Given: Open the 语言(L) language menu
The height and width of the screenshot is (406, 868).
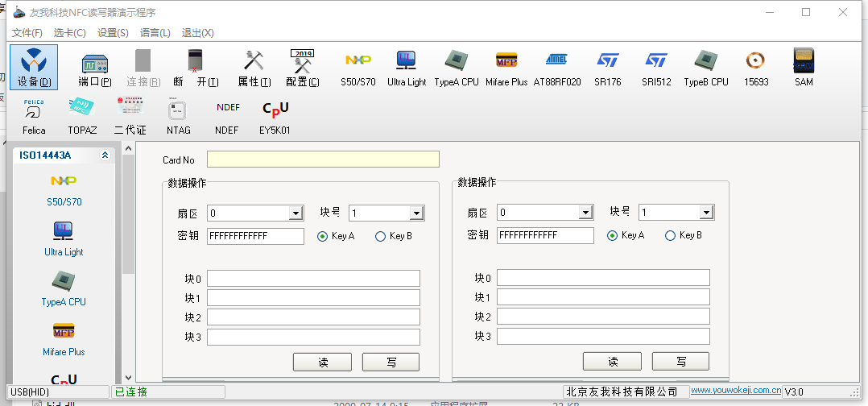Looking at the screenshot, I should pos(155,33).
